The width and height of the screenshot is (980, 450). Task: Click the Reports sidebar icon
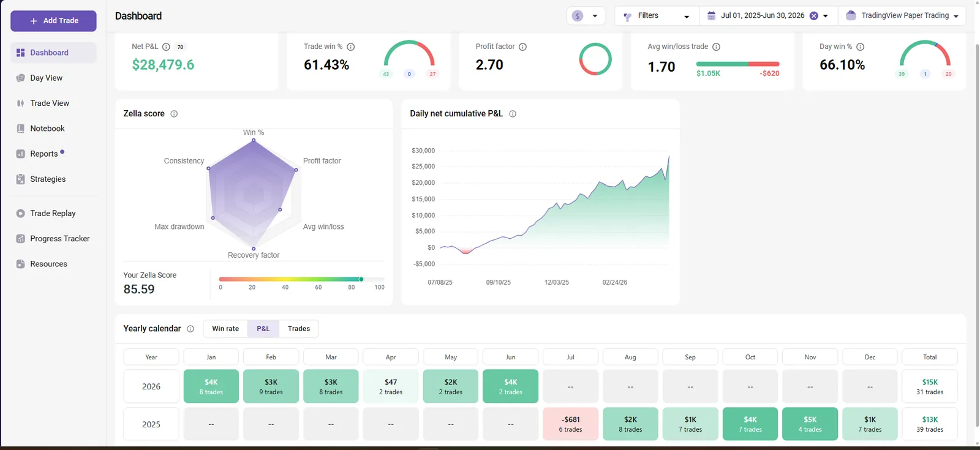click(x=20, y=154)
